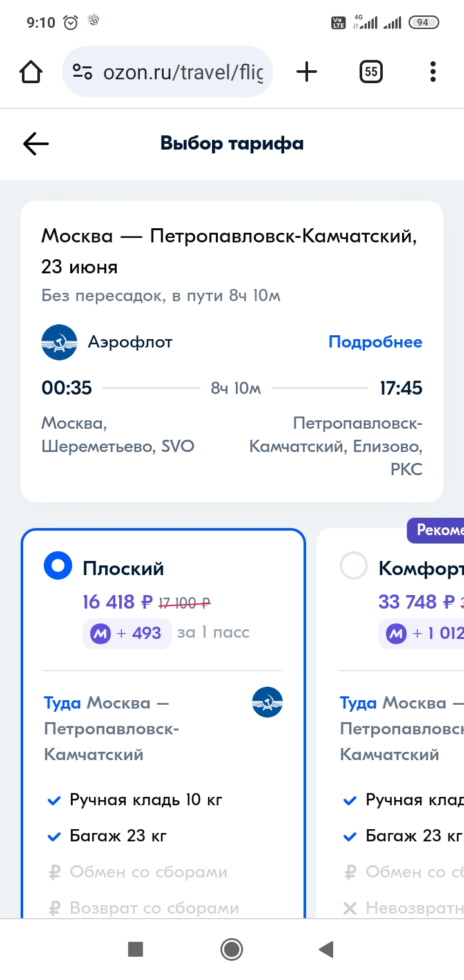
Task: Tap the 16 418 ₽ price of Плоский
Action: pos(118,602)
